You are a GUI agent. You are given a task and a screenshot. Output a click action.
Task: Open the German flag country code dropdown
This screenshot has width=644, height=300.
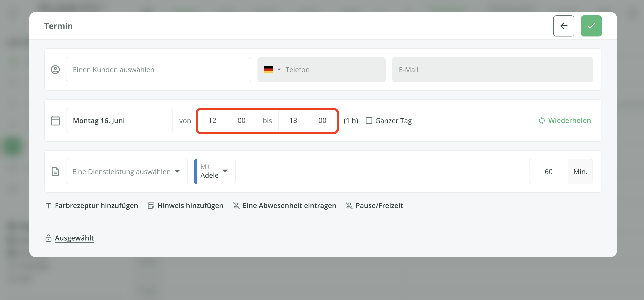tap(272, 69)
